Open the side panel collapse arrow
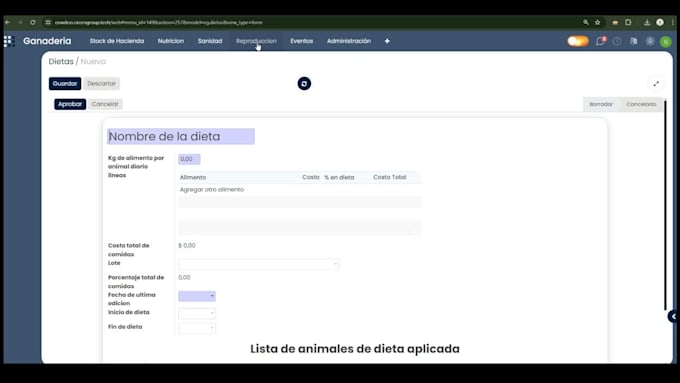This screenshot has width=680, height=383. pyautogui.click(x=673, y=316)
